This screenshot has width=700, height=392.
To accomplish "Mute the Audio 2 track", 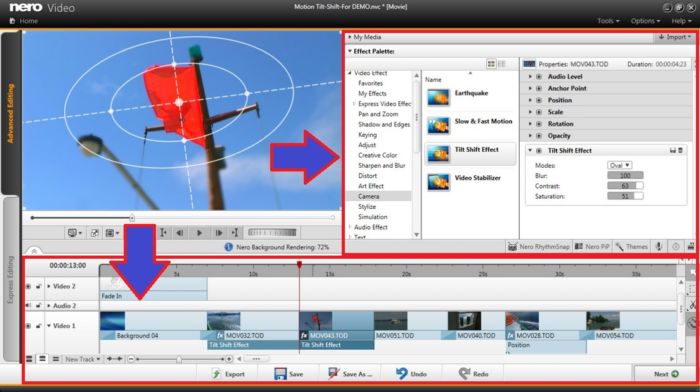I will tap(29, 306).
